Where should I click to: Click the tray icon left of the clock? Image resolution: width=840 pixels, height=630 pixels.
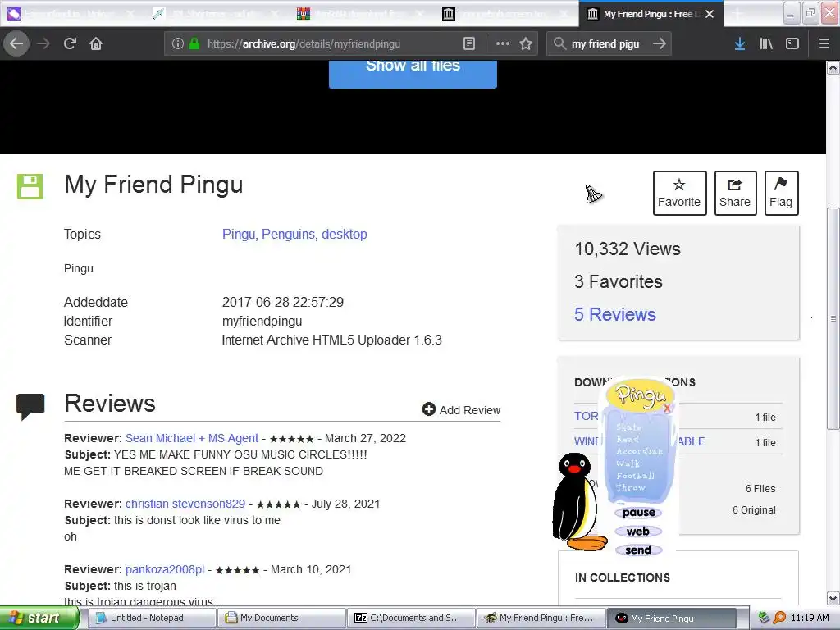764,618
